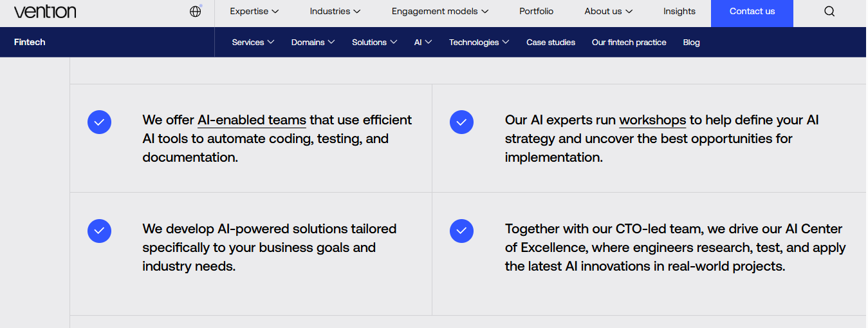Viewport: 868px width, 328px height.
Task: Expand the About us menu
Action: point(608,11)
